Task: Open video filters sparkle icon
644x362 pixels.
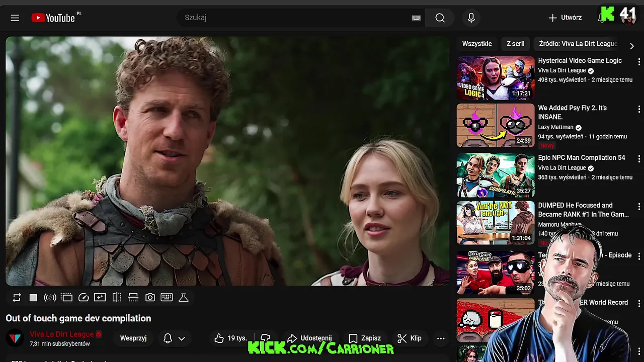Action: pyautogui.click(x=100, y=298)
